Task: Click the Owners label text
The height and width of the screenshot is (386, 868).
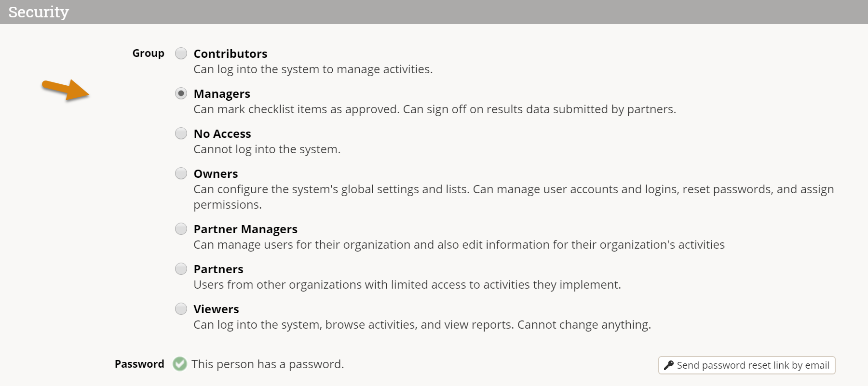Action: [x=216, y=173]
